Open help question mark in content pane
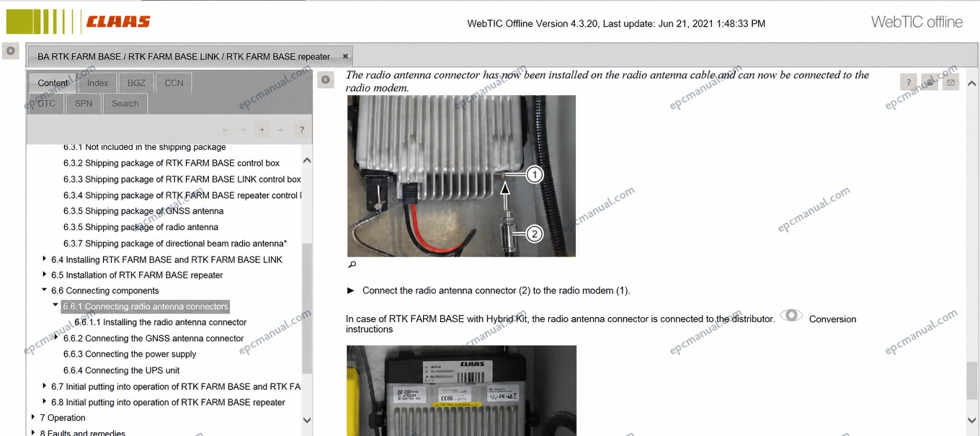 click(x=909, y=83)
